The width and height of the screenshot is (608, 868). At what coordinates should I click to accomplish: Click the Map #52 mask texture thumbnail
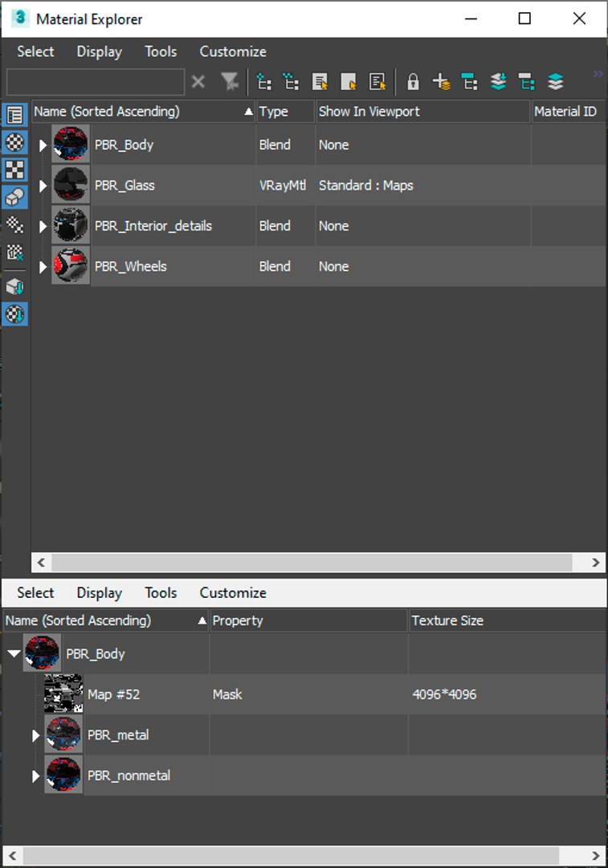(63, 694)
